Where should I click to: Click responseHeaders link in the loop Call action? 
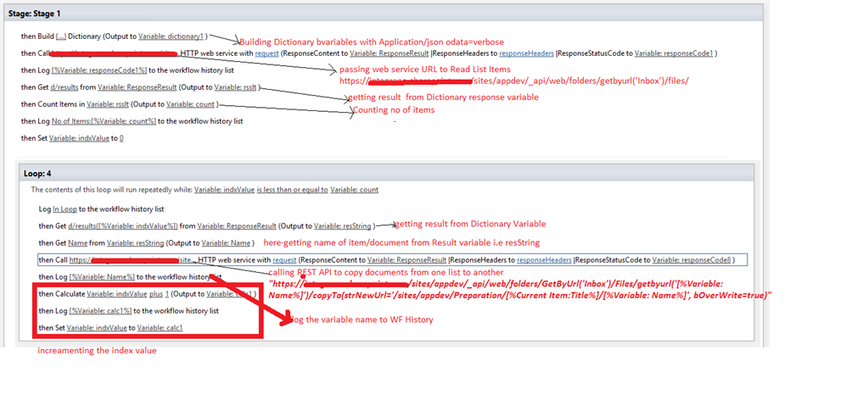click(544, 259)
